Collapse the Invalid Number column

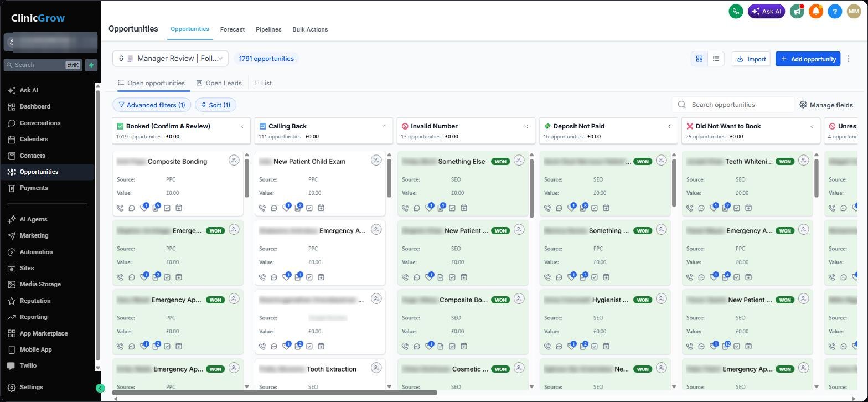[x=527, y=126]
